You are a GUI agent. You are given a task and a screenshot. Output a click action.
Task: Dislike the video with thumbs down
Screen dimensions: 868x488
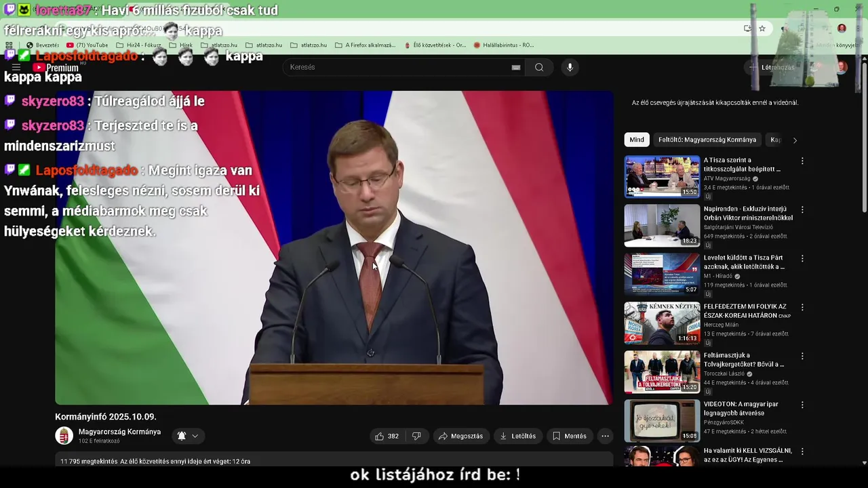(417, 436)
